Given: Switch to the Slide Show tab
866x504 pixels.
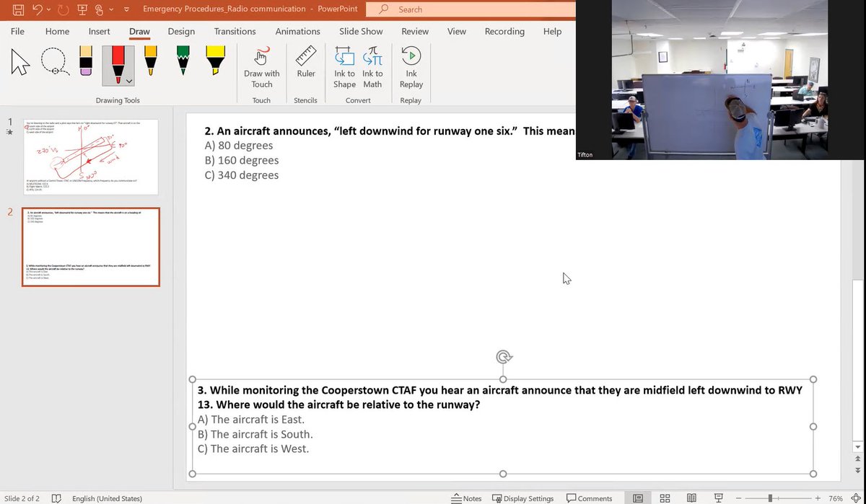Looking at the screenshot, I should click(361, 31).
